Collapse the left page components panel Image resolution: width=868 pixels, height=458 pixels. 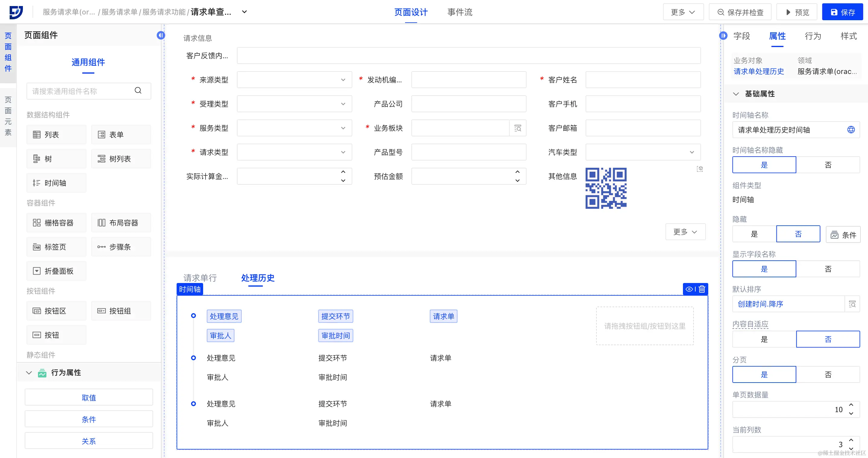(x=161, y=35)
